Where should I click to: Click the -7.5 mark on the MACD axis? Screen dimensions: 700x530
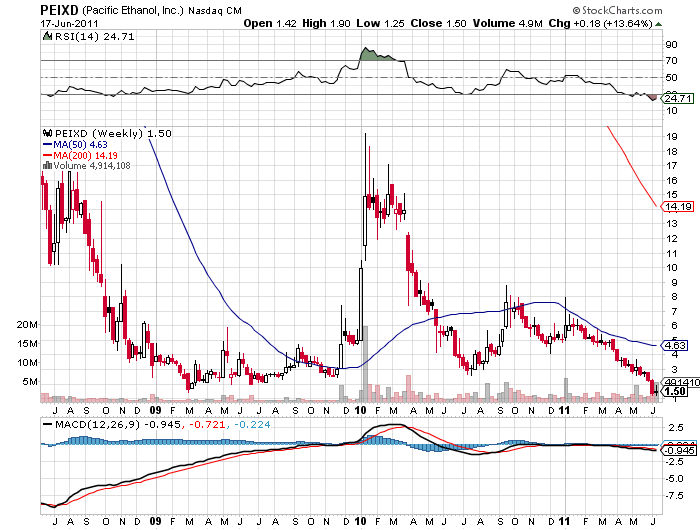point(674,496)
